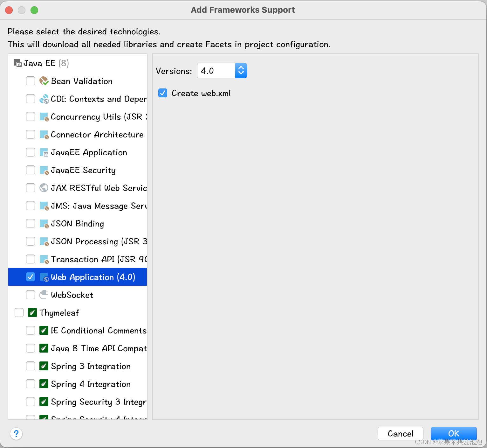Click the Connector Architecture icon
The height and width of the screenshot is (448, 487).
(44, 135)
